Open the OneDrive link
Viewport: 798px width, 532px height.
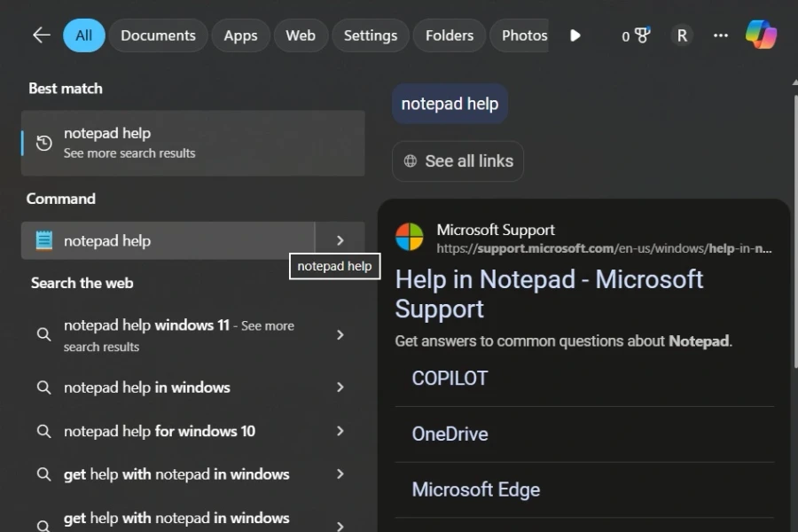click(x=450, y=434)
